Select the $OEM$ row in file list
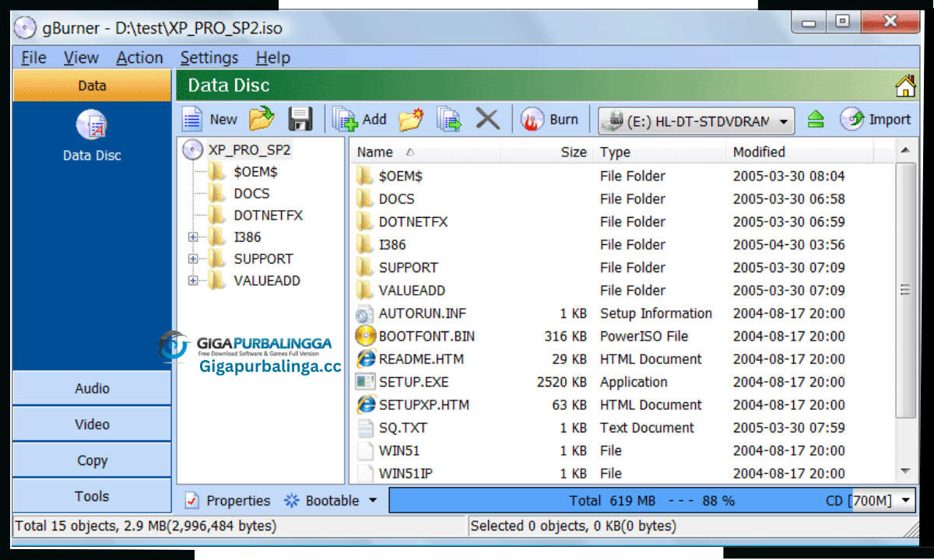Image resolution: width=934 pixels, height=560 pixels. click(x=623, y=176)
